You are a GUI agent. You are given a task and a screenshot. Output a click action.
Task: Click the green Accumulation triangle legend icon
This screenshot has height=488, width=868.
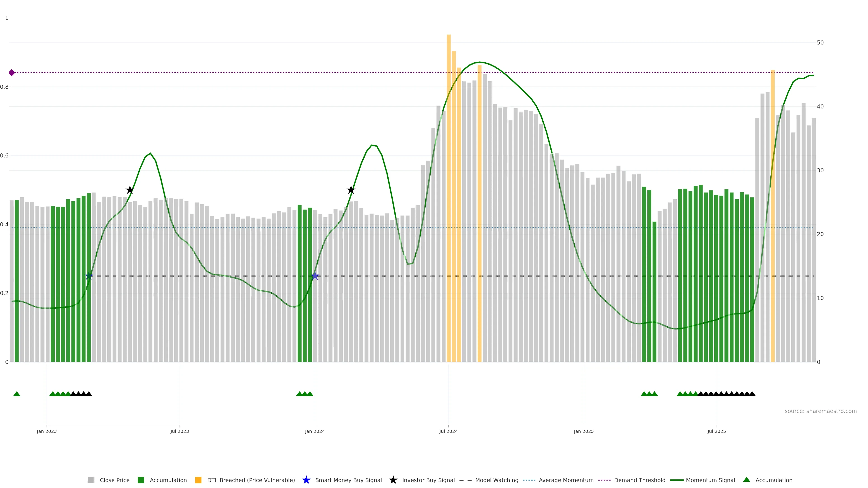tap(746, 480)
